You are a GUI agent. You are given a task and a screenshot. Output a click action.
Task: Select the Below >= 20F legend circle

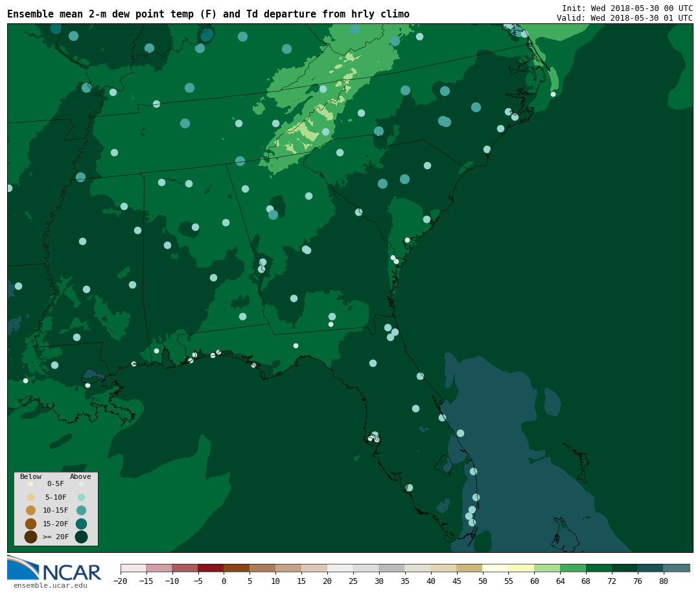(31, 537)
